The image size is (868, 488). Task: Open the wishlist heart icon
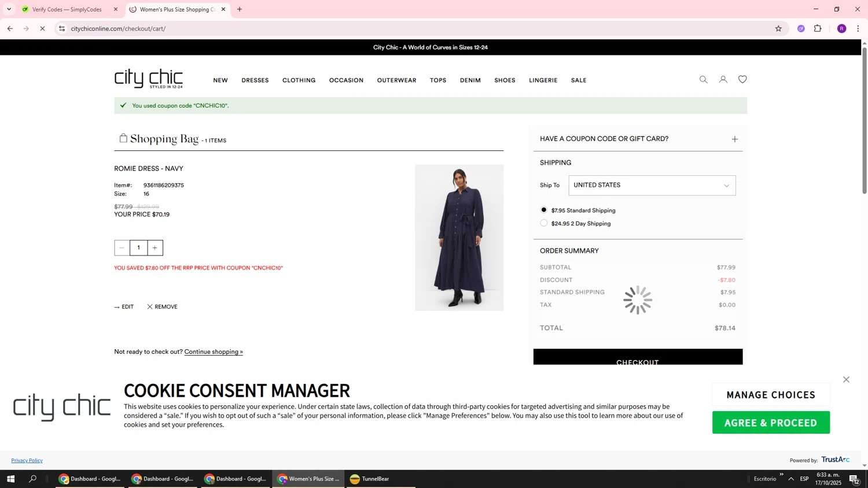pos(742,80)
